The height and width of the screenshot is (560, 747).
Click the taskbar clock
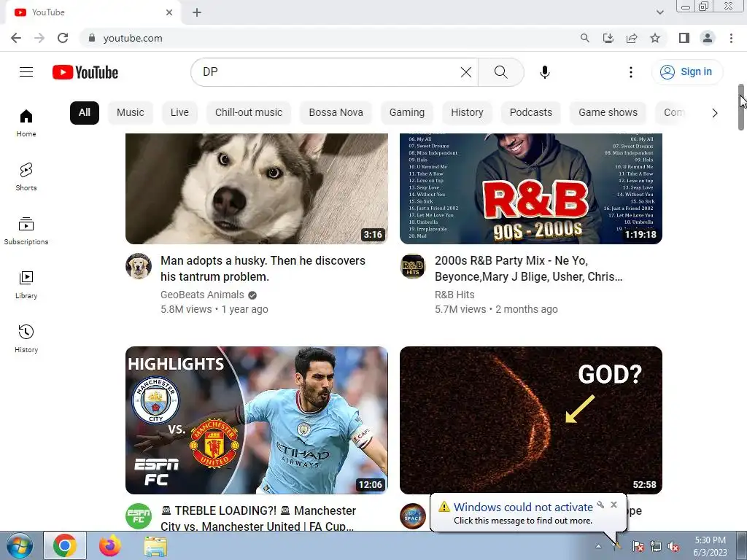tap(711, 546)
